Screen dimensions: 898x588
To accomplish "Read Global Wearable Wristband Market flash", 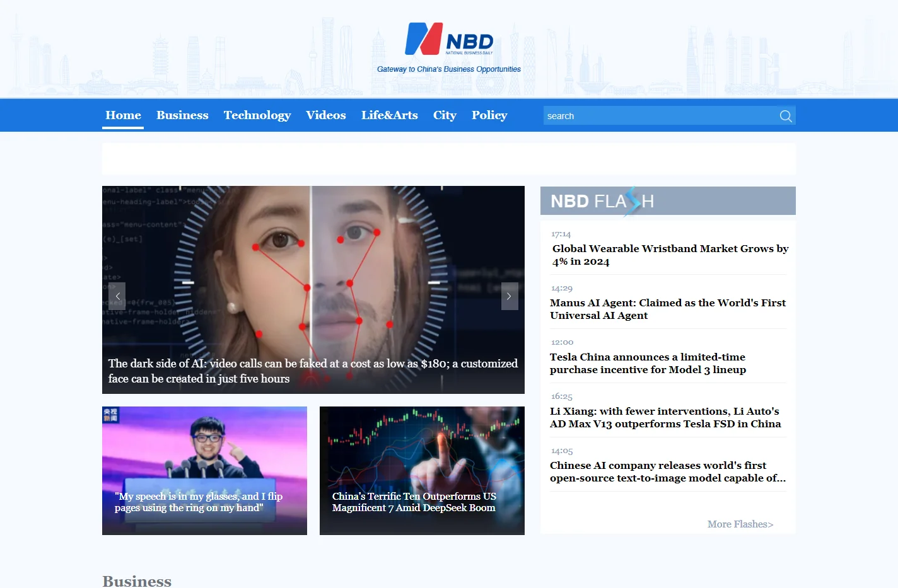I will coord(670,255).
